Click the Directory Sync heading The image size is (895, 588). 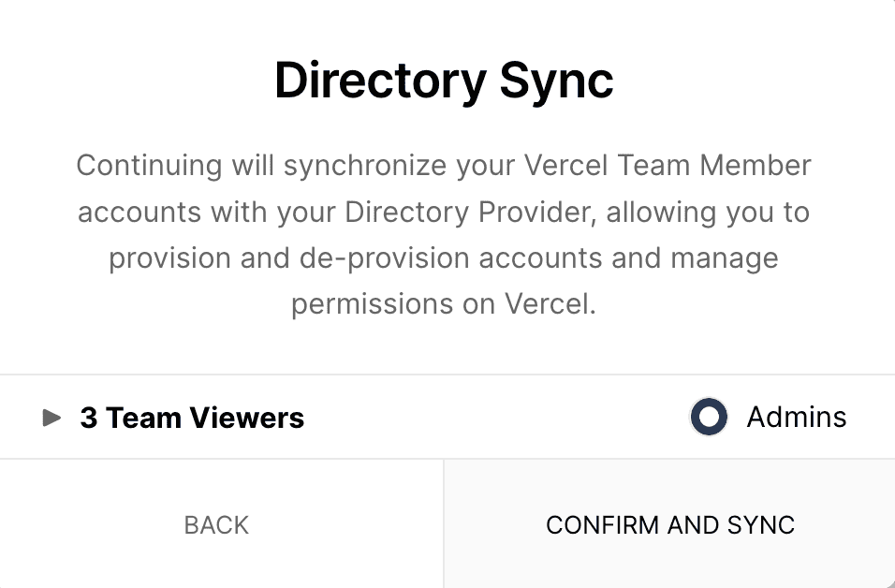(444, 81)
